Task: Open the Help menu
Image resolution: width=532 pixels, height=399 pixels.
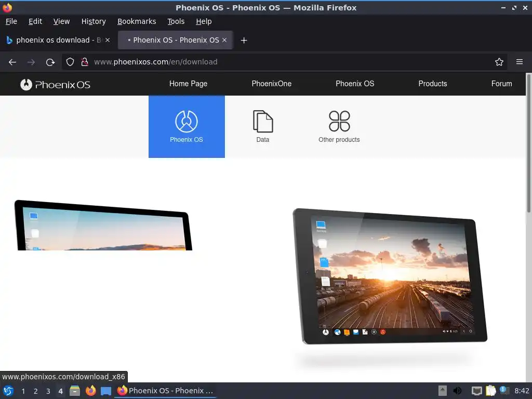Action: pyautogui.click(x=204, y=21)
